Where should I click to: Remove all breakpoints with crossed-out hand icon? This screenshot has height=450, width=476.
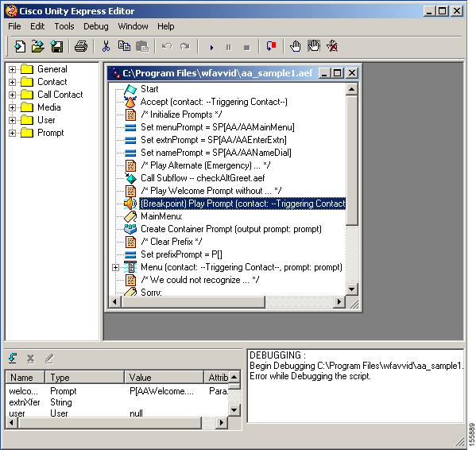pos(332,46)
